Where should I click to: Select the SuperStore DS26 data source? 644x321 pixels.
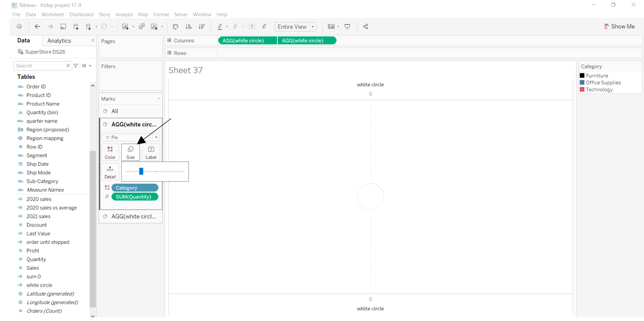(42, 52)
